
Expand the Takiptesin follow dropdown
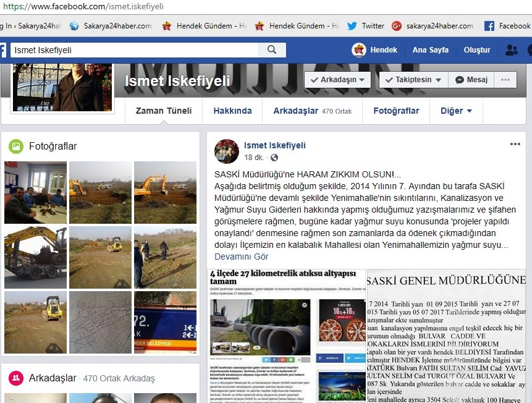[x=413, y=80]
